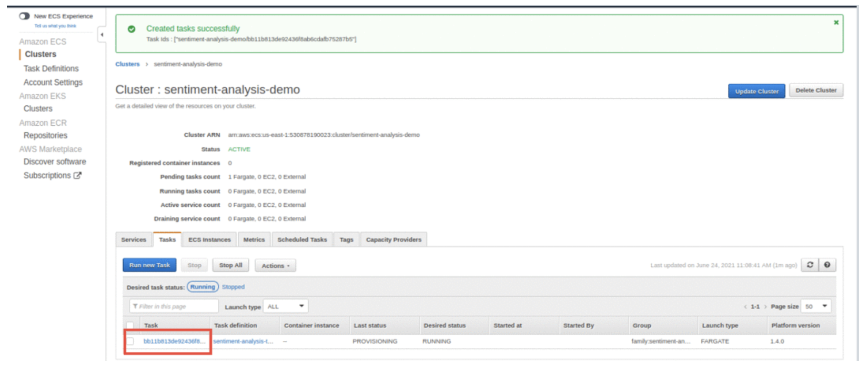868x370 pixels.
Task: Open the sentiment-analysis-t... task definition link
Action: point(243,341)
